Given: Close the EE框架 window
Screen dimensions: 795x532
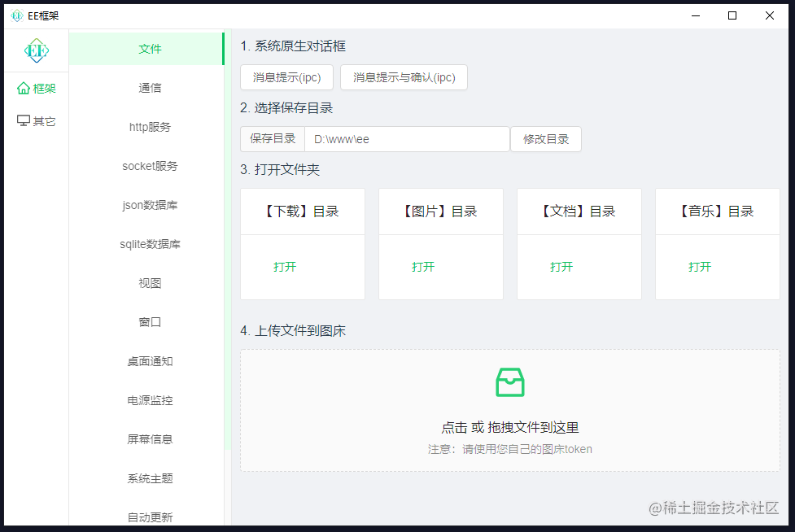Looking at the screenshot, I should point(770,15).
